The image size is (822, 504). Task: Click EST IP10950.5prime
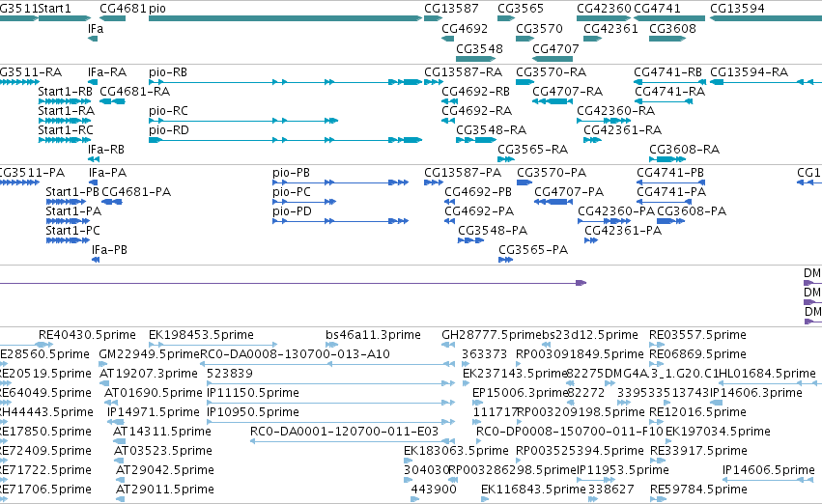[330, 422]
